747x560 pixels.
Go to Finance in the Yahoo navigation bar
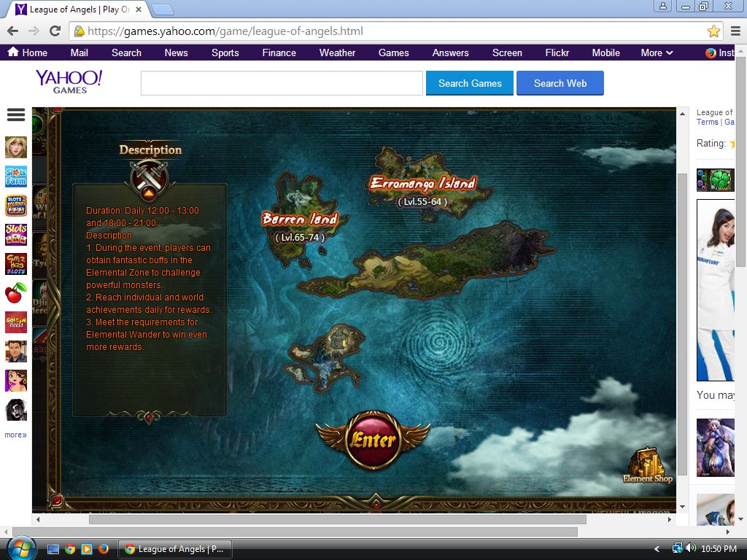point(279,52)
